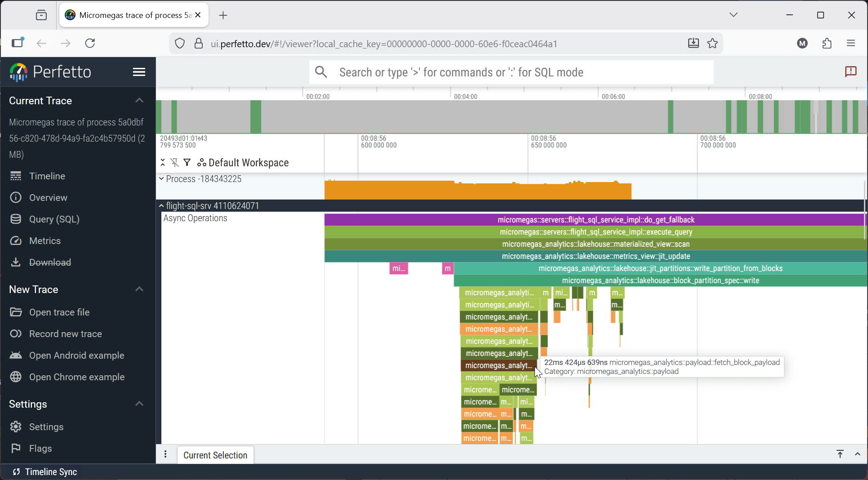Click the Open Chrome example globe icon
The image size is (868, 480).
(x=16, y=377)
